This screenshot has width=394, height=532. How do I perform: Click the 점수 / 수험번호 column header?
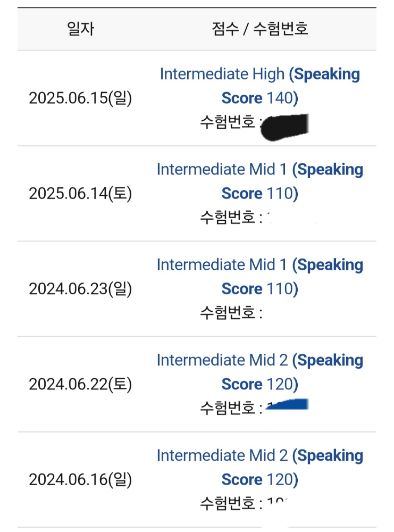click(259, 29)
